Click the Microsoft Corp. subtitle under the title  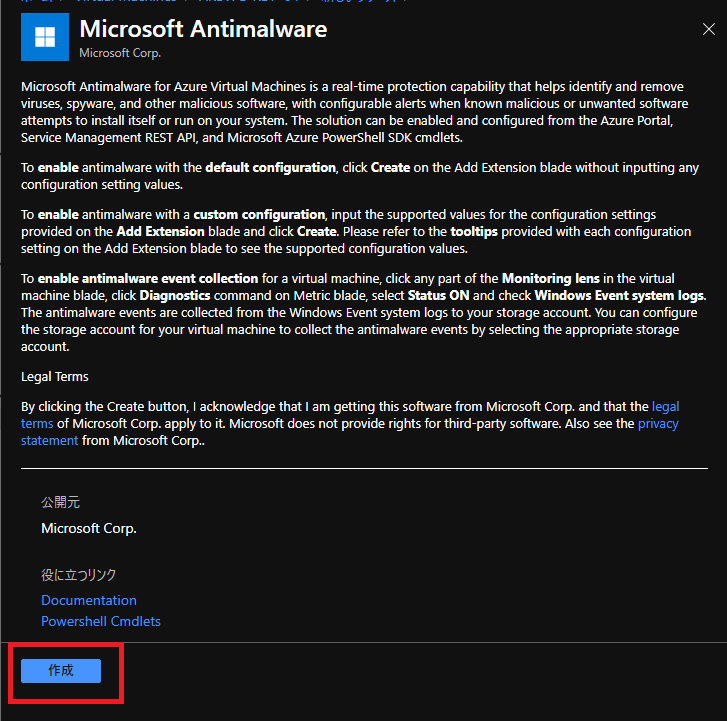click(x=120, y=53)
